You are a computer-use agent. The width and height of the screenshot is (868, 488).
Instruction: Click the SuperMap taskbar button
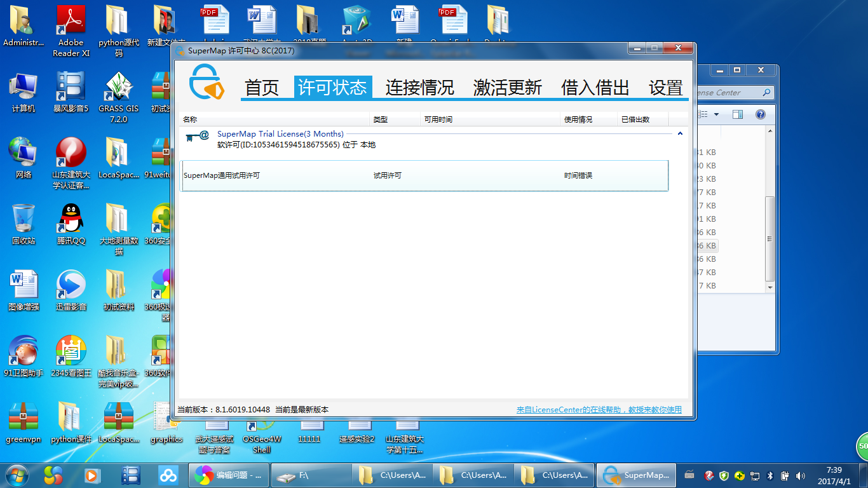click(637, 475)
